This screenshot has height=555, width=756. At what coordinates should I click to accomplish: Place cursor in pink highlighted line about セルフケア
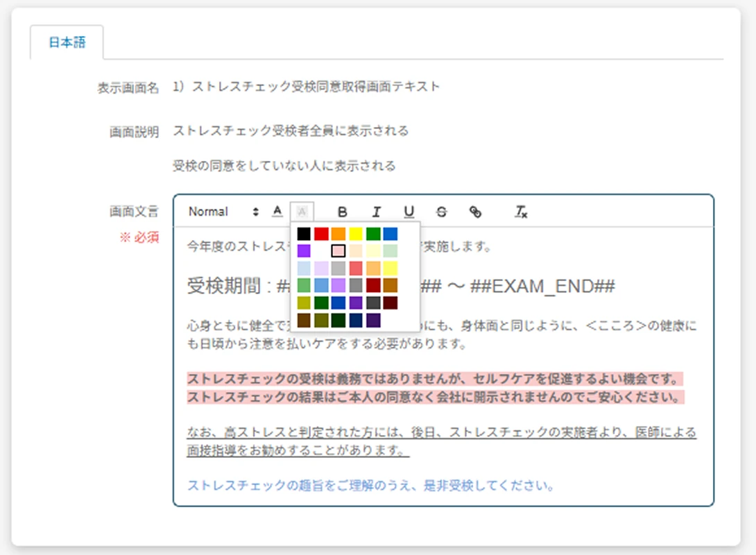tap(435, 379)
